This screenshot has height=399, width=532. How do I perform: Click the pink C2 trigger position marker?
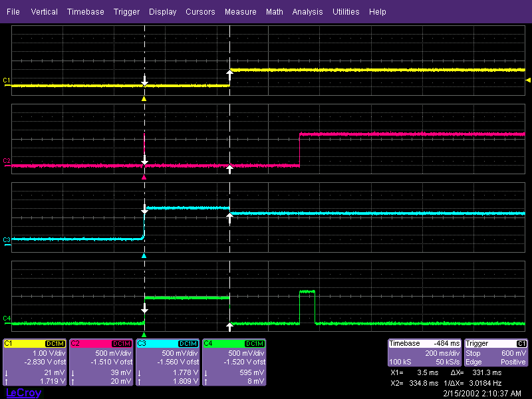coord(144,177)
